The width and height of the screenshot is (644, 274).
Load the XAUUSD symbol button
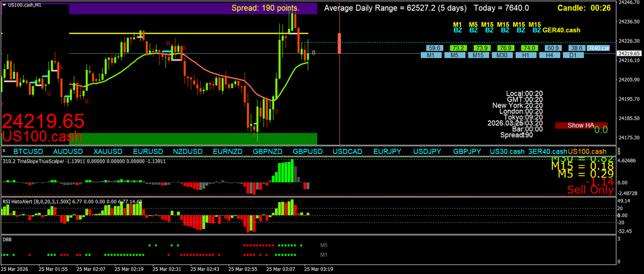(x=107, y=152)
